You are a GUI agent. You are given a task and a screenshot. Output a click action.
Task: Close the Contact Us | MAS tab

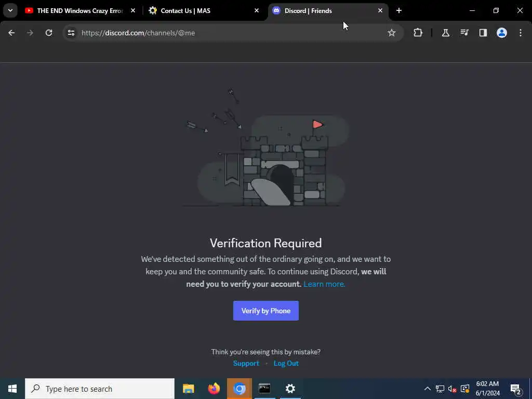[x=257, y=10]
